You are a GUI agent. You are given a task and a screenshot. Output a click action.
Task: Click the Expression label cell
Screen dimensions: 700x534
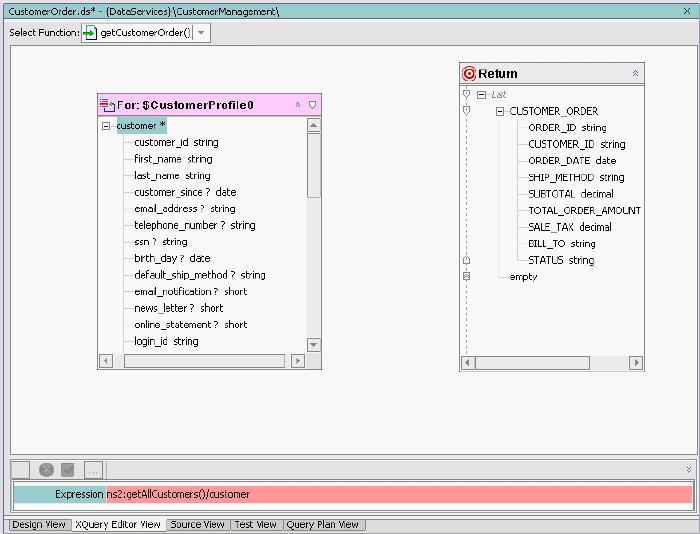pyautogui.click(x=60, y=494)
